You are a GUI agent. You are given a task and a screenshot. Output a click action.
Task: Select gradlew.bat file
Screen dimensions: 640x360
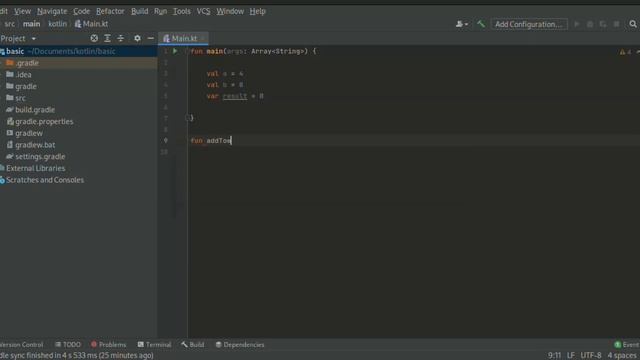coord(78,145)
